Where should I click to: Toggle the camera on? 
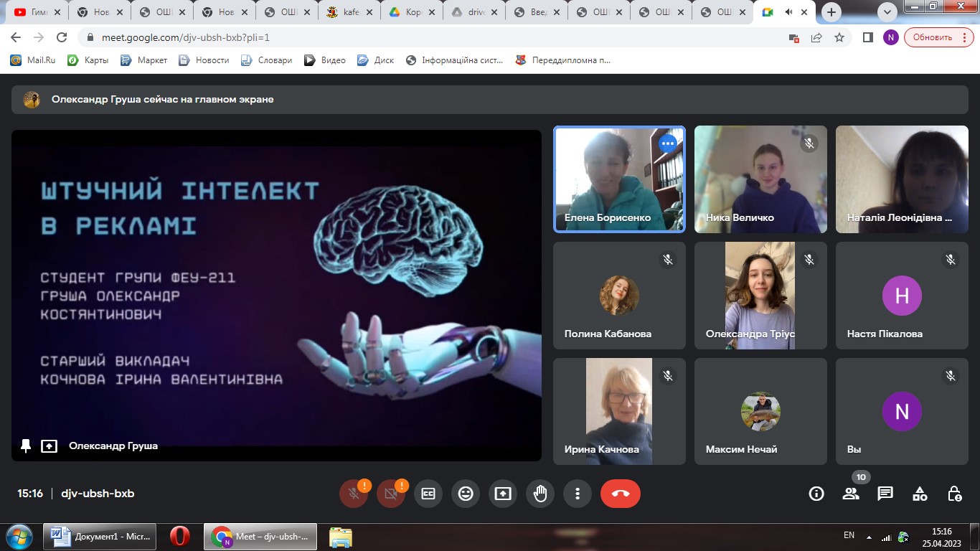coord(391,494)
